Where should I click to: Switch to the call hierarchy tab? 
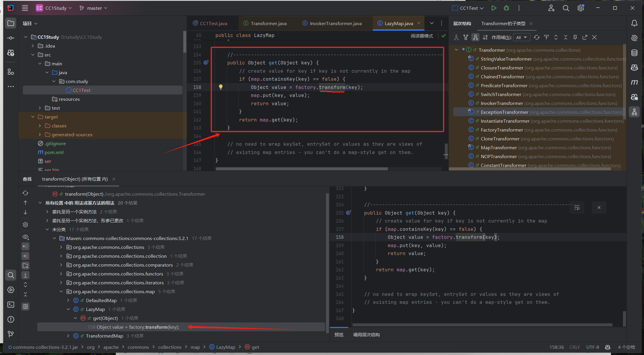366,335
